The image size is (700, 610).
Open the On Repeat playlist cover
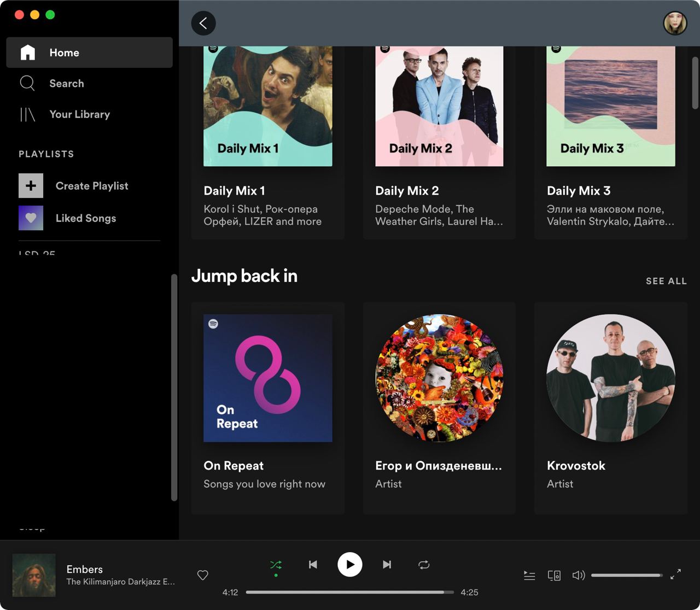tap(268, 378)
